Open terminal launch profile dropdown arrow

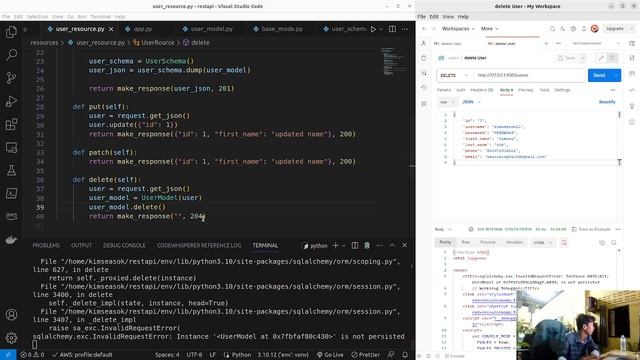344,246
